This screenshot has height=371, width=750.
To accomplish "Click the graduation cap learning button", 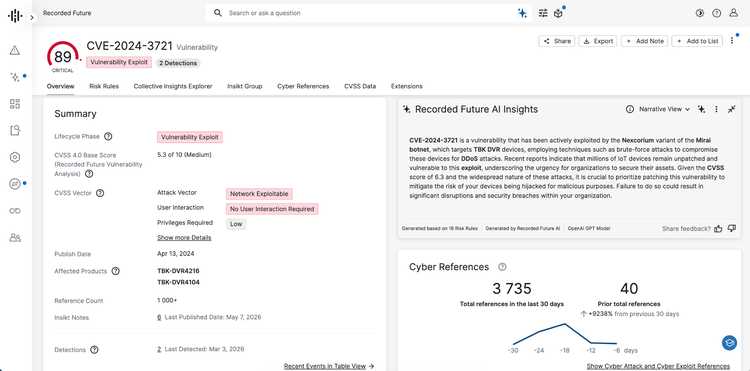I will coord(729,342).
